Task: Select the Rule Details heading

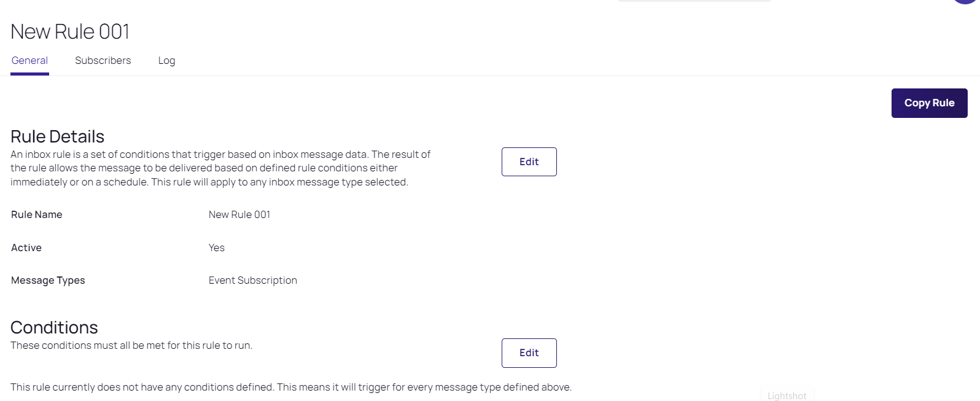Action: (x=57, y=136)
